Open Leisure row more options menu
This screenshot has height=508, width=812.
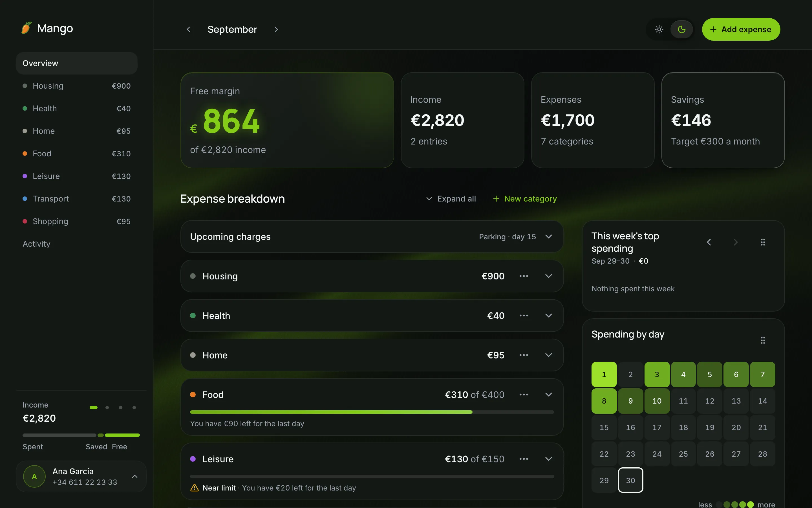tap(524, 459)
